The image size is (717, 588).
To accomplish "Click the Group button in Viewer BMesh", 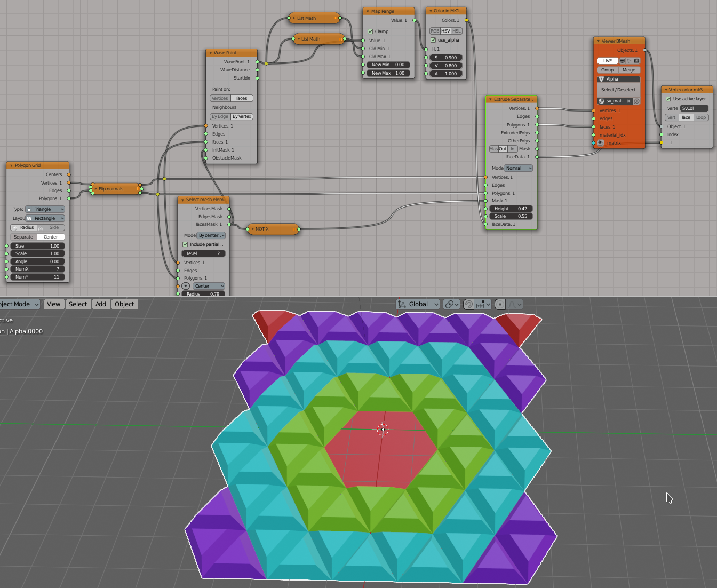I will tap(608, 70).
